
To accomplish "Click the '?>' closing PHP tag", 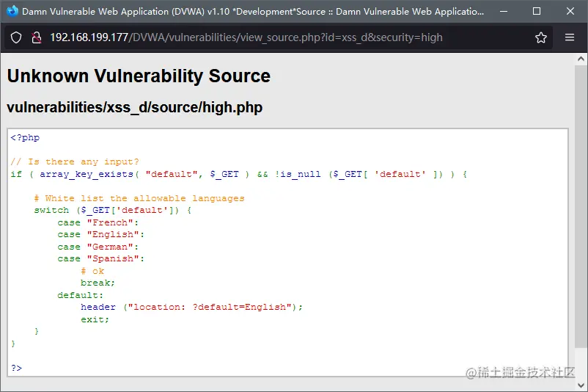I will [17, 368].
